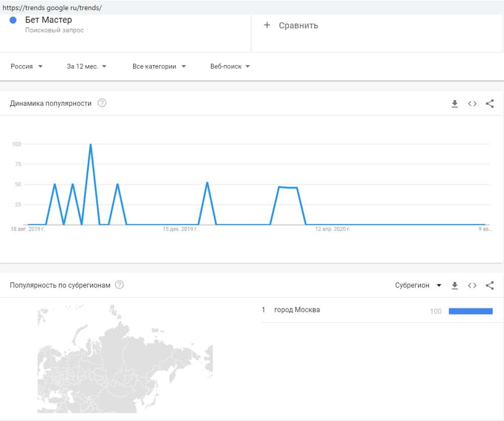
Task: Open help for Популярность по субрегионам
Action: [x=119, y=285]
